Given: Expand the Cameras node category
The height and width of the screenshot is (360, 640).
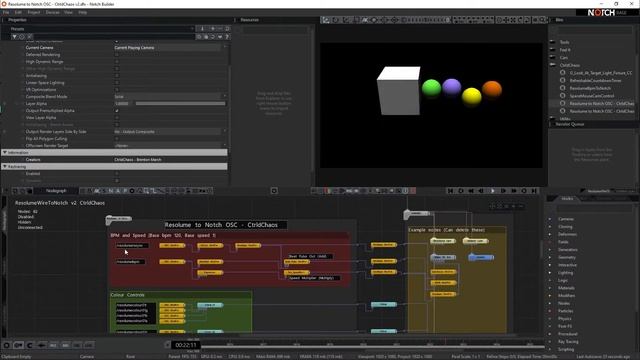Looking at the screenshot, I should (x=550, y=219).
